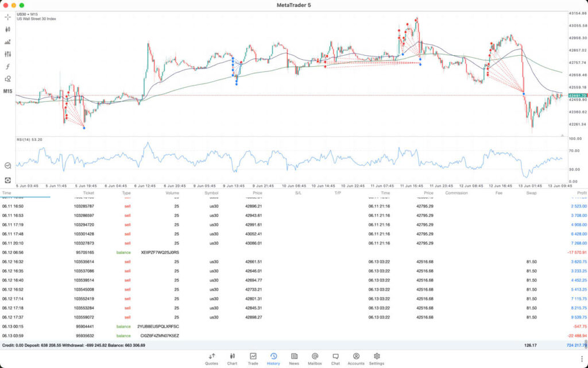The image size is (588, 368).
Task: Sort history by Type column header
Action: (x=126, y=193)
